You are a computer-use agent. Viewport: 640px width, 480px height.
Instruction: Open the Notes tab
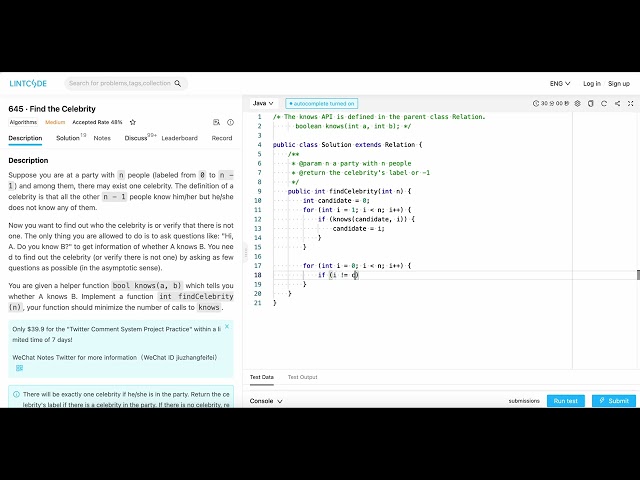[x=102, y=138]
